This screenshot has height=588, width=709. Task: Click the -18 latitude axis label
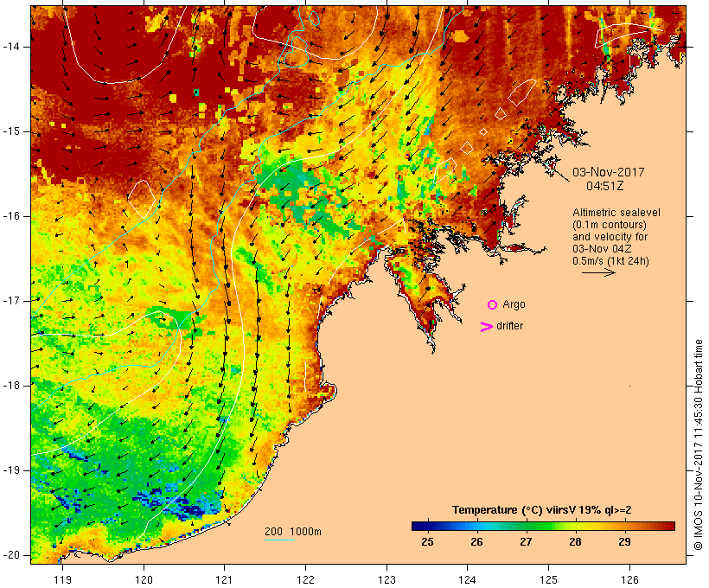tap(11, 386)
